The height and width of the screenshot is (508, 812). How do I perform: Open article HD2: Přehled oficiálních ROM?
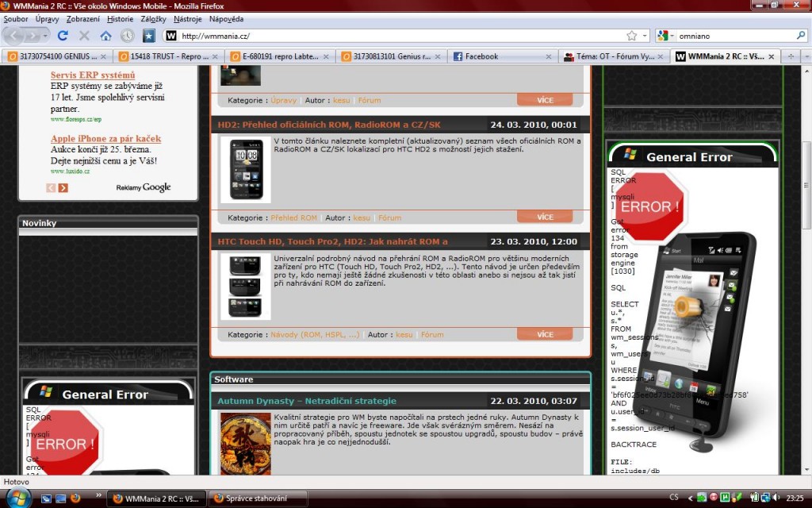tap(329, 125)
